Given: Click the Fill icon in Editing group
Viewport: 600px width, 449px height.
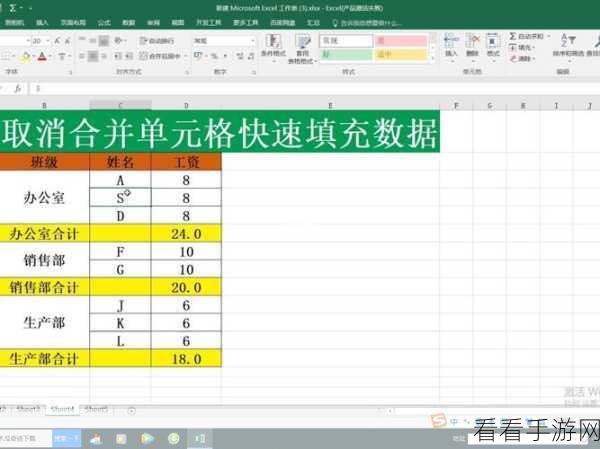Looking at the screenshot, I should pyautogui.click(x=513, y=47).
